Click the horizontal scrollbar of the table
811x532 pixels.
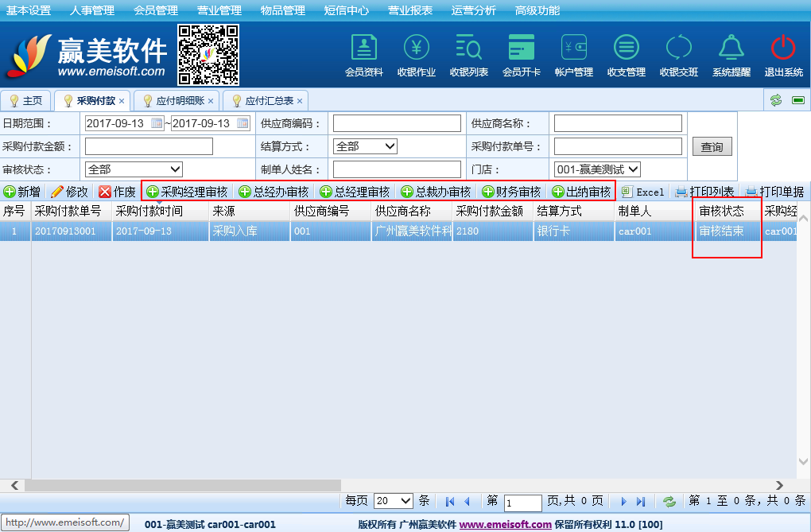pyautogui.click(x=183, y=485)
